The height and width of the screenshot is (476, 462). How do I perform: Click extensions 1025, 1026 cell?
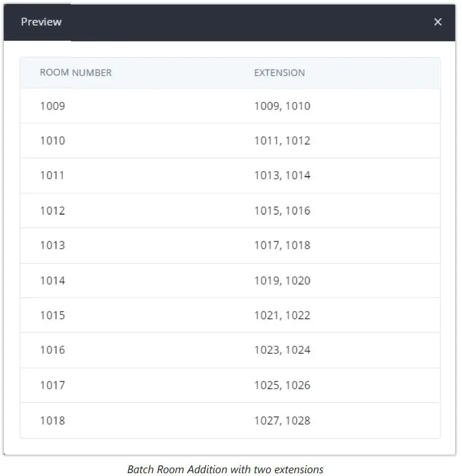point(282,385)
